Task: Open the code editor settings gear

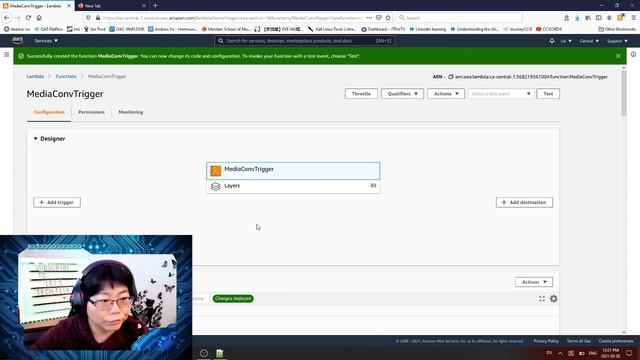Action: 553,299
